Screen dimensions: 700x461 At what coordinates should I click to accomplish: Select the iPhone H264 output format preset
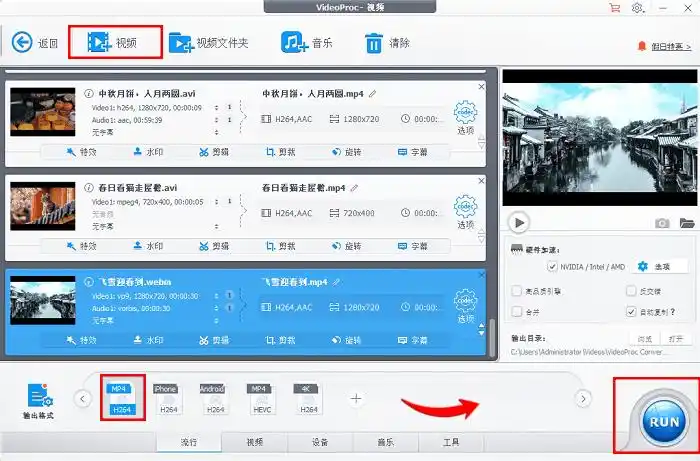point(166,399)
